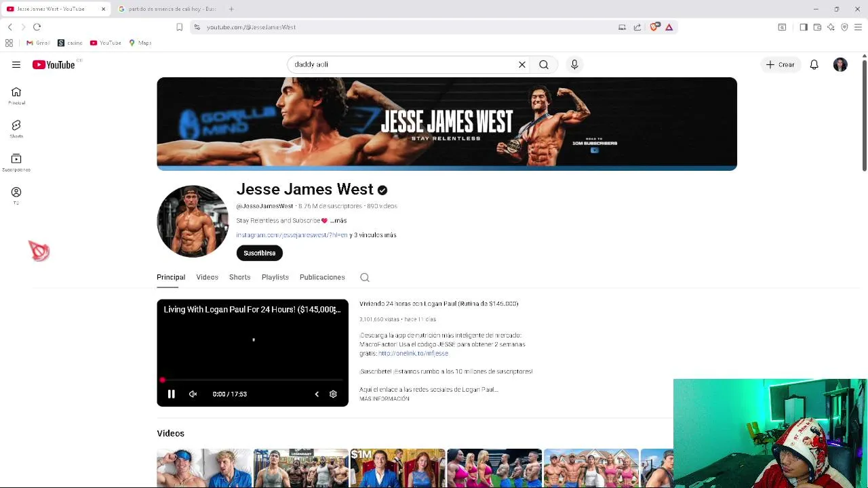Image resolution: width=868 pixels, height=488 pixels.
Task: Expand description with MÁS INFORMACIÓN
Action: (384, 399)
